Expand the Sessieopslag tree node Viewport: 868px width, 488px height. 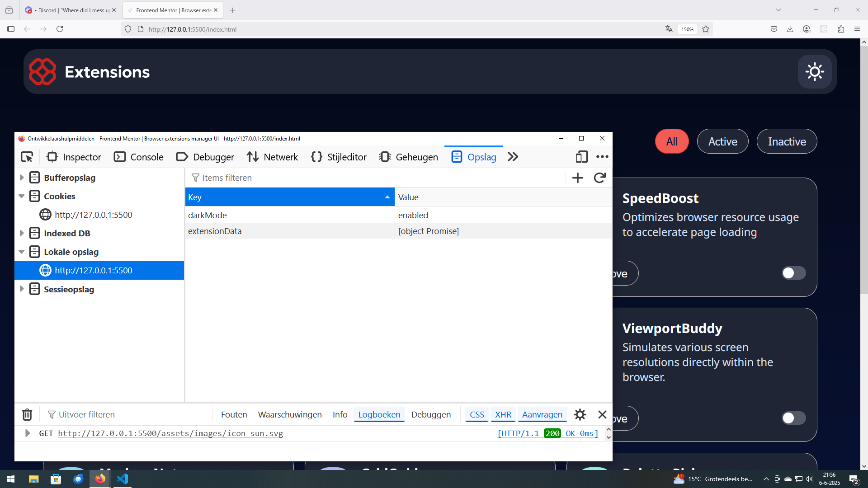tap(21, 289)
